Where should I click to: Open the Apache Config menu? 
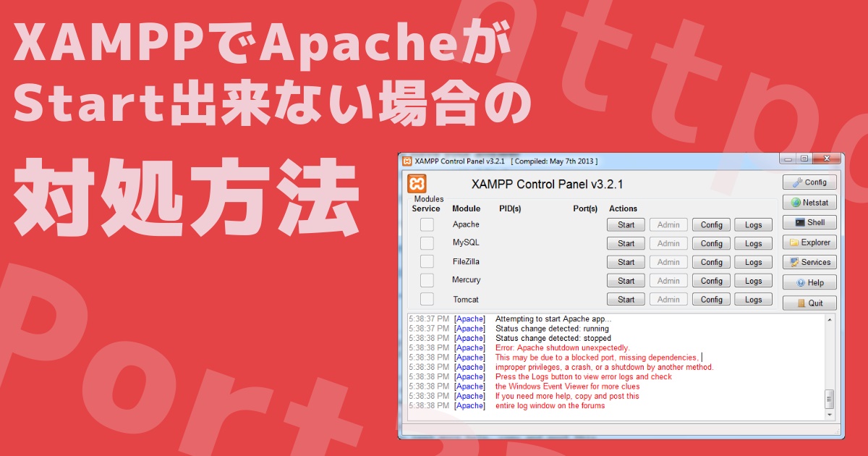pyautogui.click(x=711, y=225)
